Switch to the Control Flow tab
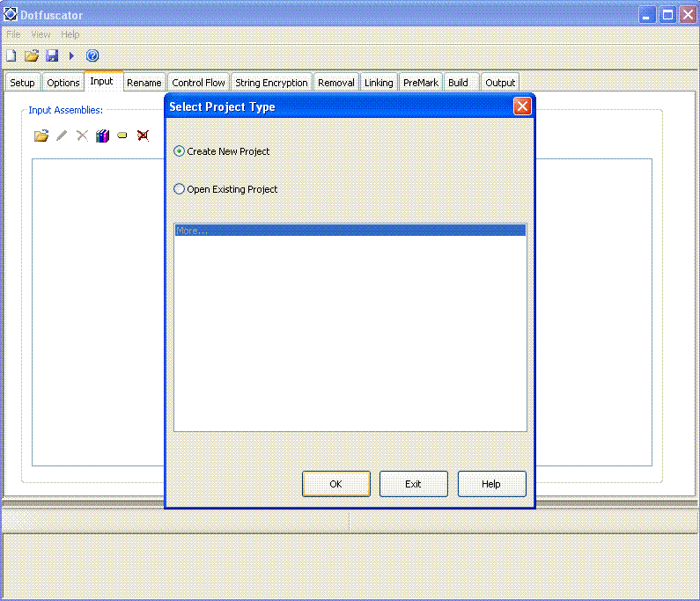The image size is (700, 601). pyautogui.click(x=198, y=83)
